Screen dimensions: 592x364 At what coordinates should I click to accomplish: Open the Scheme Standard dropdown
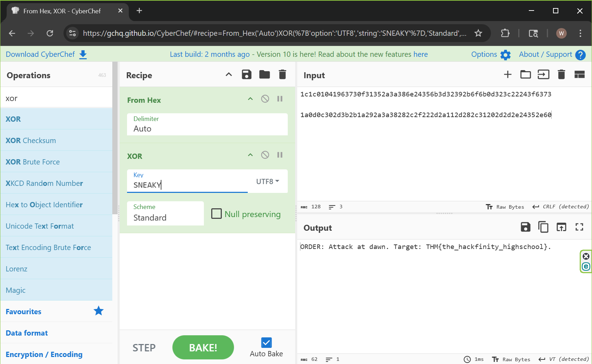click(x=165, y=214)
